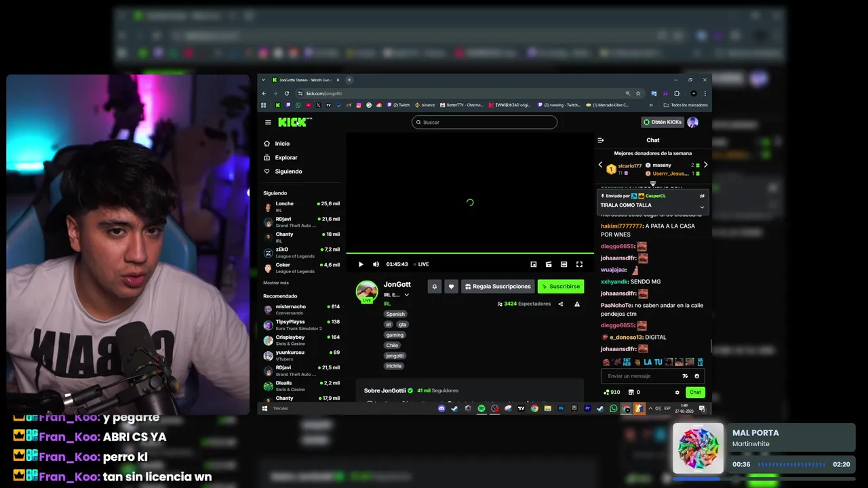The height and width of the screenshot is (488, 868).
Task: Click the Suscribirse button
Action: pos(561,287)
